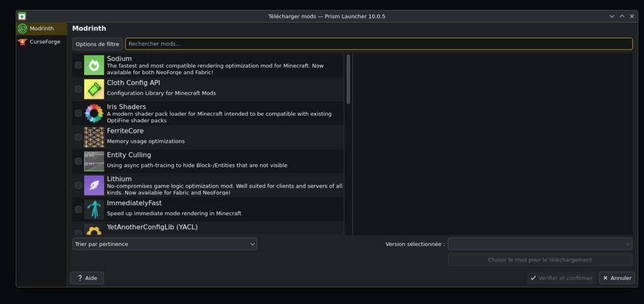
Task: Click the Sodium mod icon
Action: 94,65
